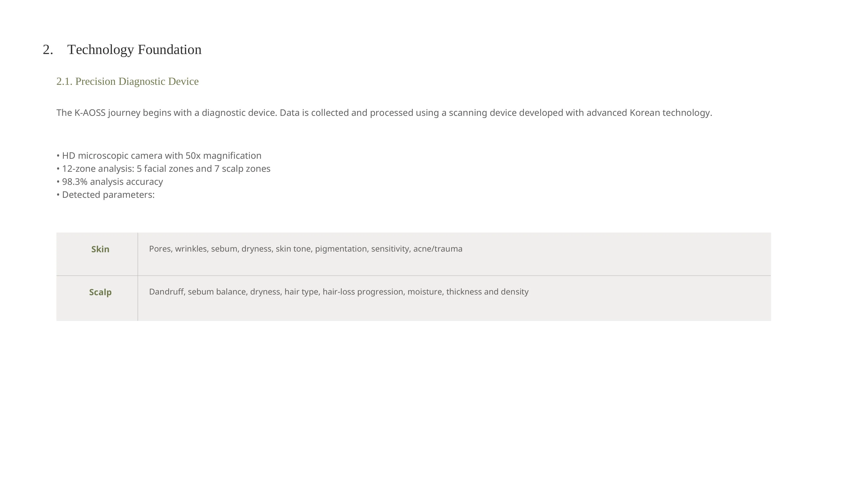Click the K-AOSS journey intro paragraph
868x488 pixels.
point(384,113)
